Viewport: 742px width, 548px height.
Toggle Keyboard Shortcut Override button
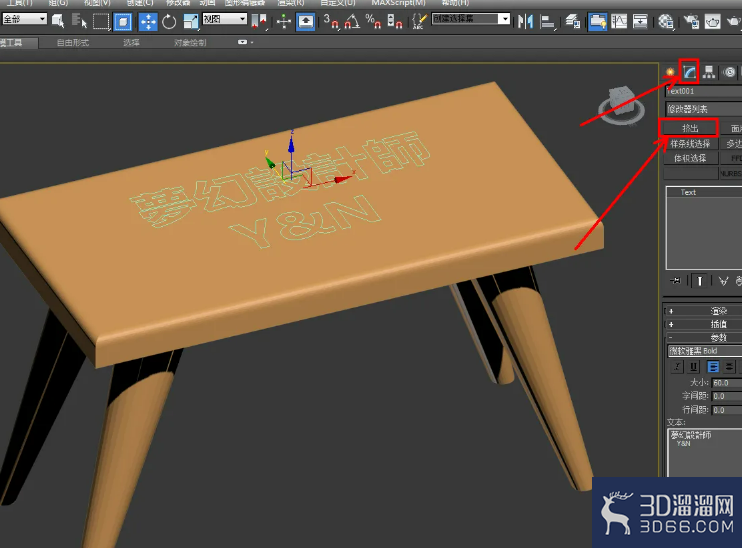[306, 22]
